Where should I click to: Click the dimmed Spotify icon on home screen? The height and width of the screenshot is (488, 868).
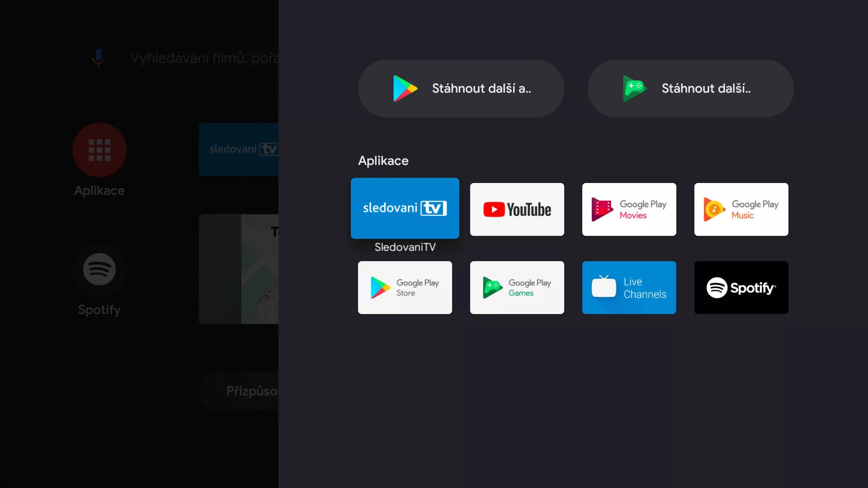pyautogui.click(x=99, y=269)
